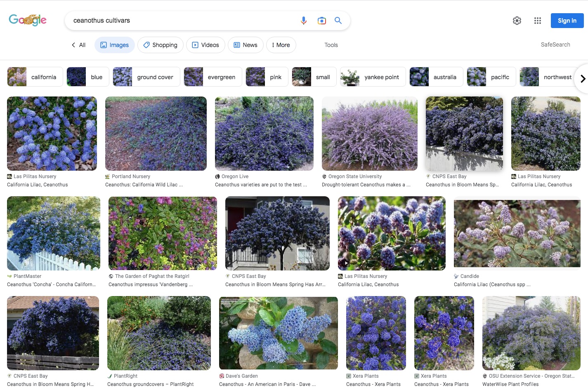Open the Google apps grid

tap(537, 21)
